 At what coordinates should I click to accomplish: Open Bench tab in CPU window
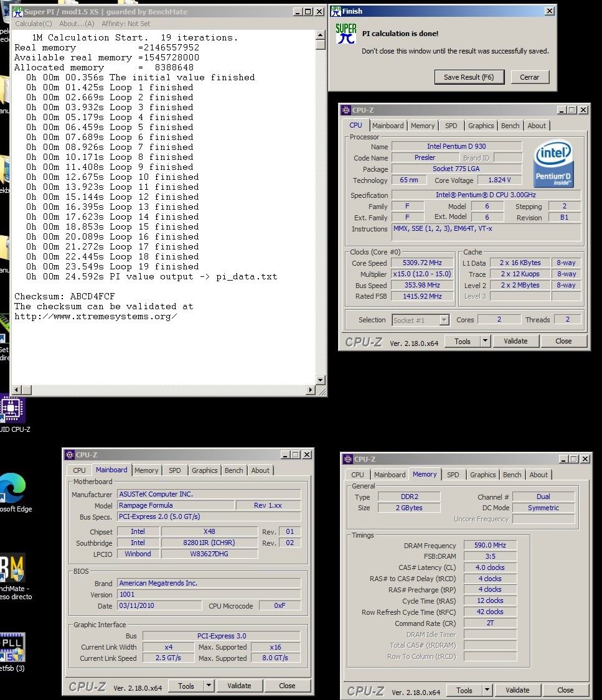[510, 126]
